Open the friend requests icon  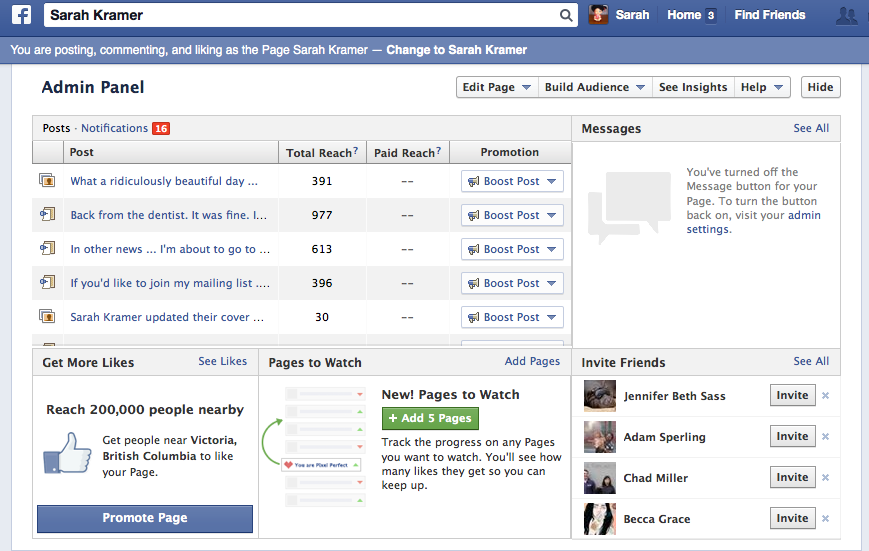pos(846,16)
